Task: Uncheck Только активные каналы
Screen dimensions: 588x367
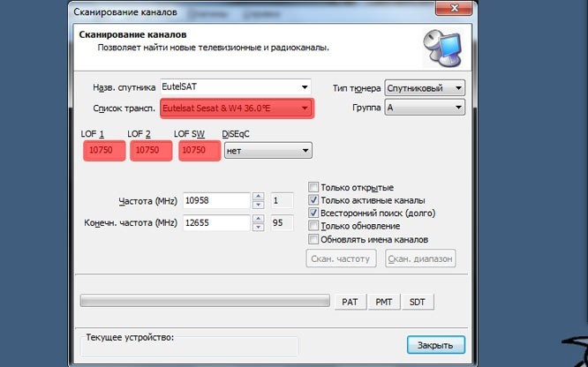Action: pyautogui.click(x=313, y=200)
